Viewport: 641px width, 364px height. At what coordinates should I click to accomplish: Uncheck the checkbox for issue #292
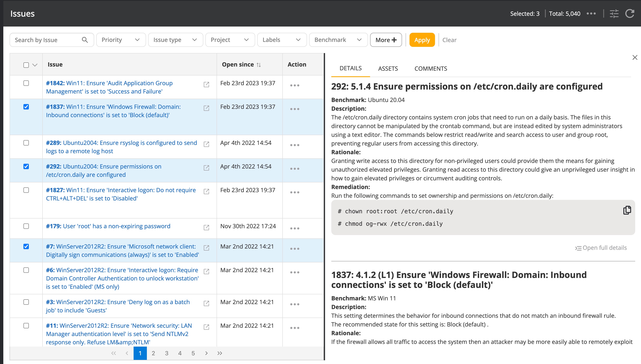point(26,166)
